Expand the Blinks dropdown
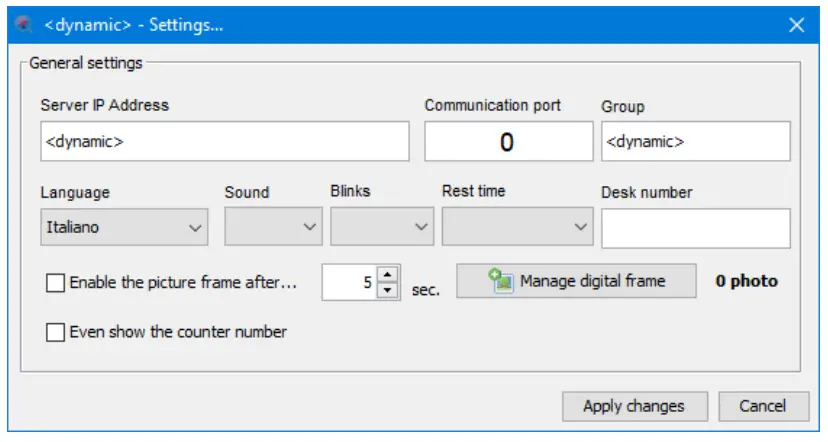 (382, 227)
